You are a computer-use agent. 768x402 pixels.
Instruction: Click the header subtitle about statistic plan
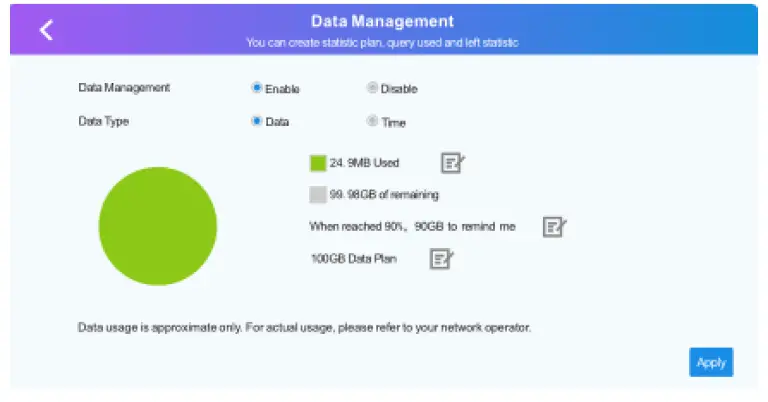(382, 43)
